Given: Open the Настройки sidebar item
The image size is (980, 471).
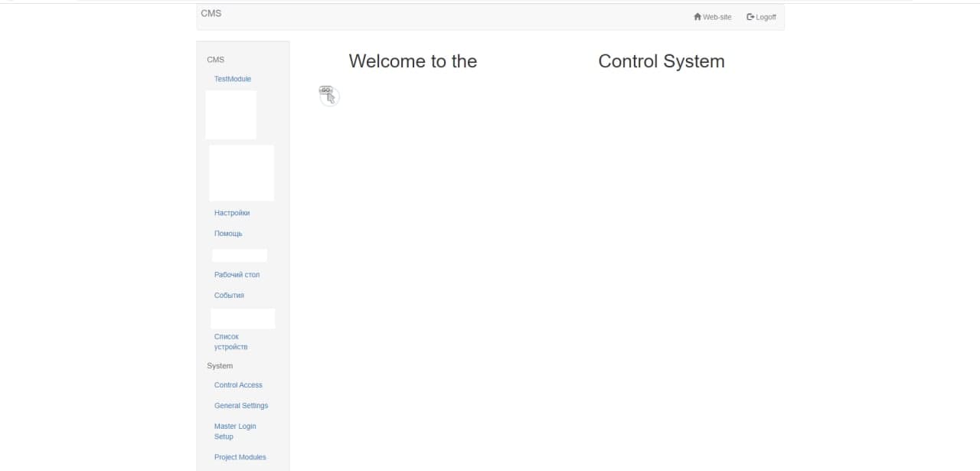Looking at the screenshot, I should click(x=232, y=213).
